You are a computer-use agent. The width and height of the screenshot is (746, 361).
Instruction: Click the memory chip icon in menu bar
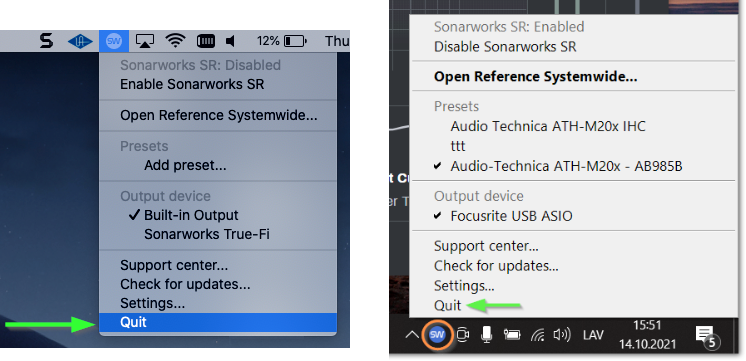point(206,41)
